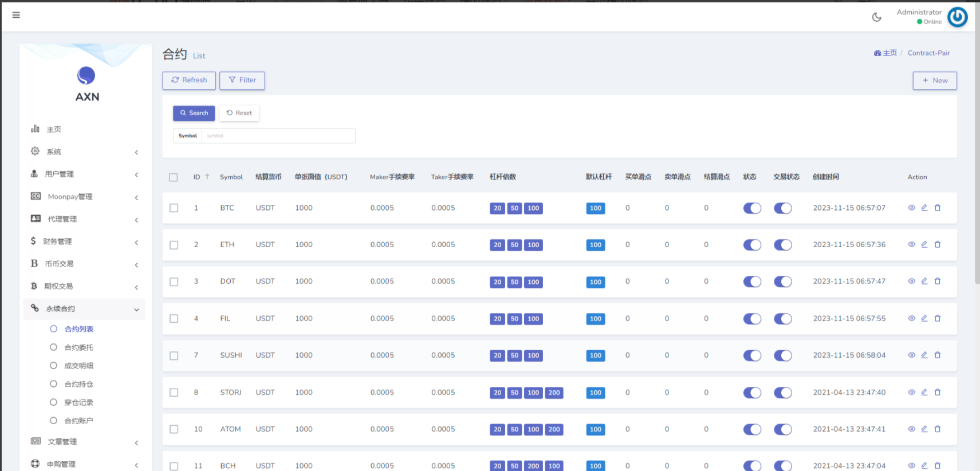Open 合约持仓 submenu item

click(78, 384)
